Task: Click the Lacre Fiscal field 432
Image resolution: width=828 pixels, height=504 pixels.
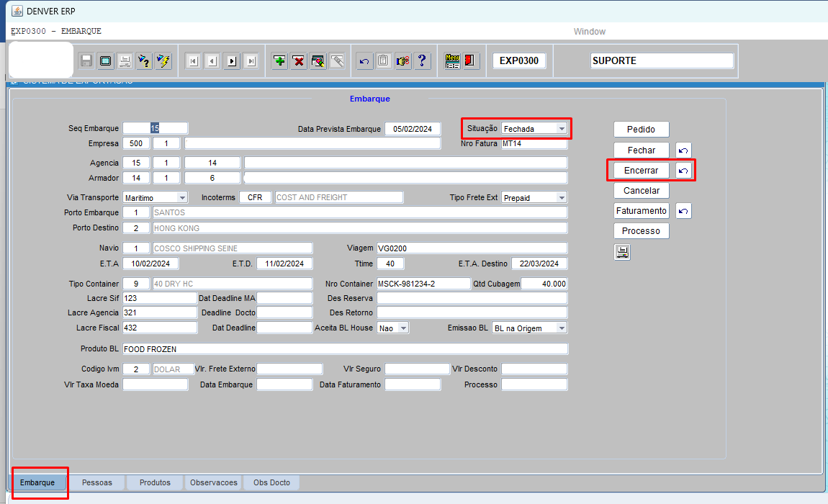Action: [x=160, y=328]
